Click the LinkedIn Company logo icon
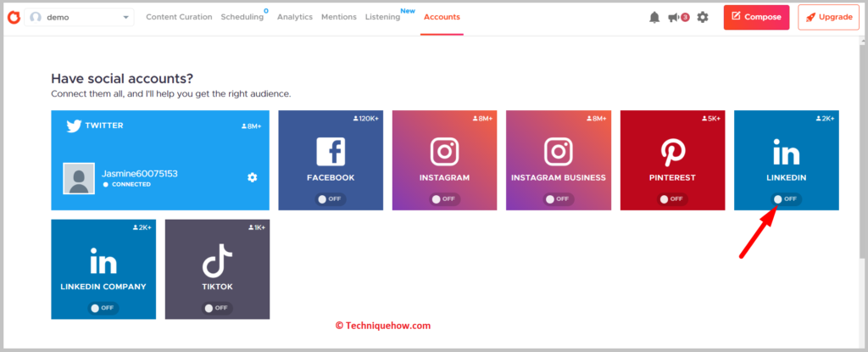Viewport: 868px width, 352px height. [103, 261]
